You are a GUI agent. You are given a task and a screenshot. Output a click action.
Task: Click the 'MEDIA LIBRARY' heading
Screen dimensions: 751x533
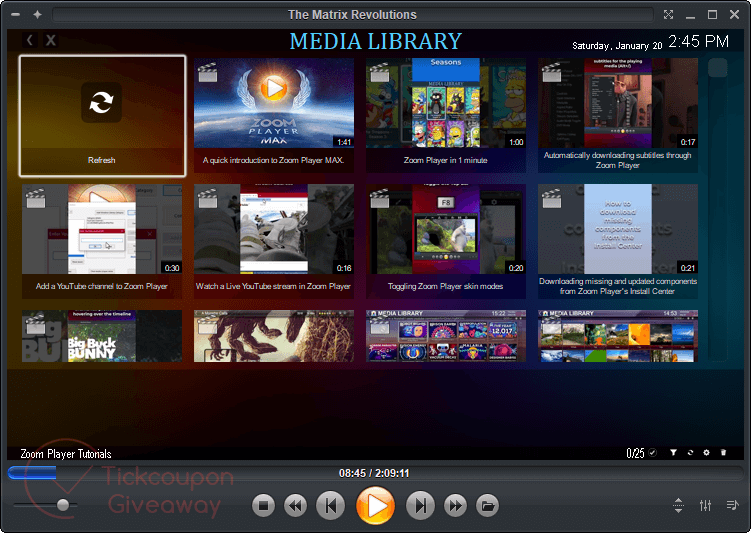coord(376,41)
